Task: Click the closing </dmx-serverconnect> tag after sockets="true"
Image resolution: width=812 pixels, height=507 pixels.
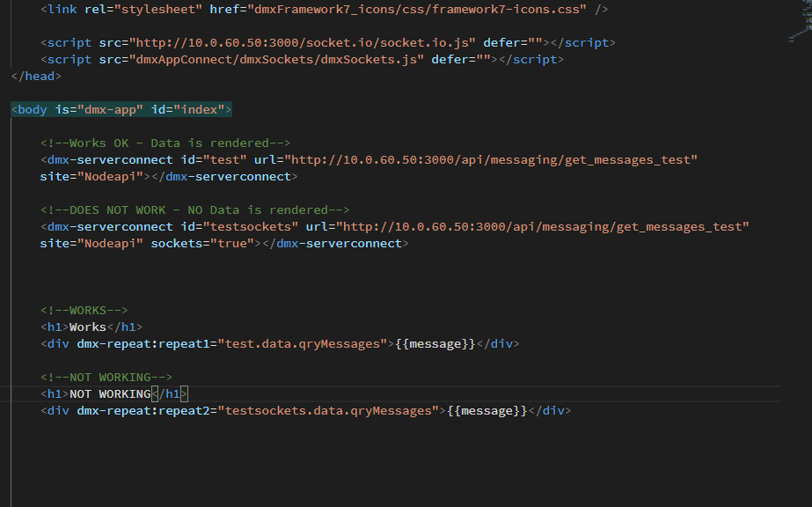Action: pos(335,244)
